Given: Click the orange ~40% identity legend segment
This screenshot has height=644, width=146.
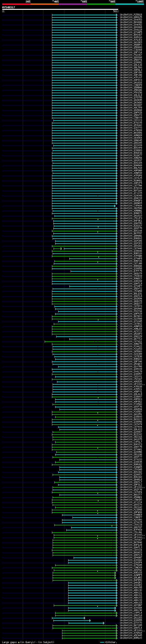Looking at the screenshot, I should coord(45,4).
